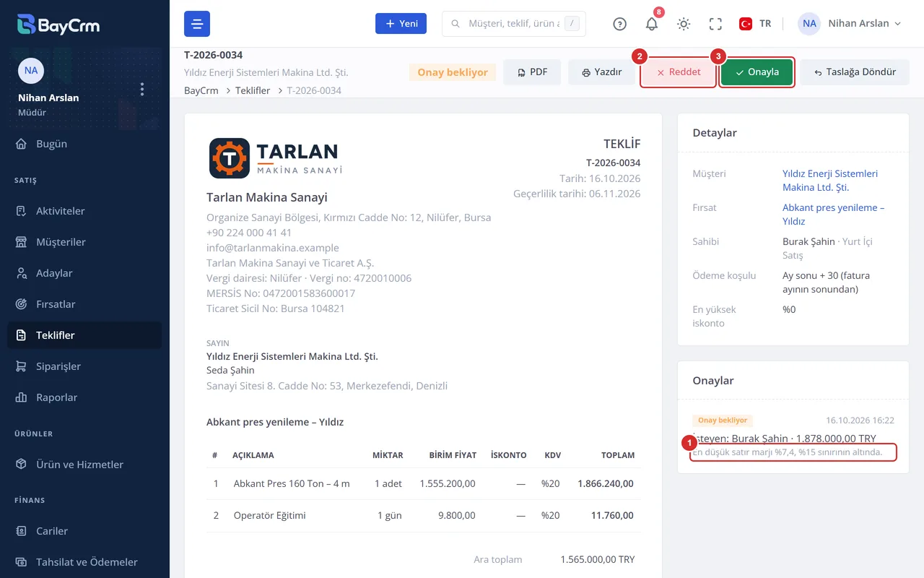Click total value 1.866.240,00
This screenshot has height=578, width=924.
point(606,484)
